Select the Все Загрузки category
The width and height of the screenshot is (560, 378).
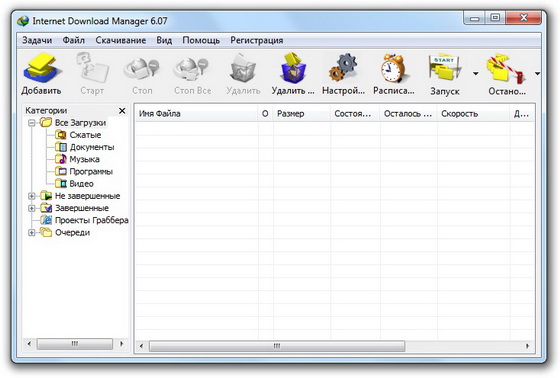pos(80,123)
